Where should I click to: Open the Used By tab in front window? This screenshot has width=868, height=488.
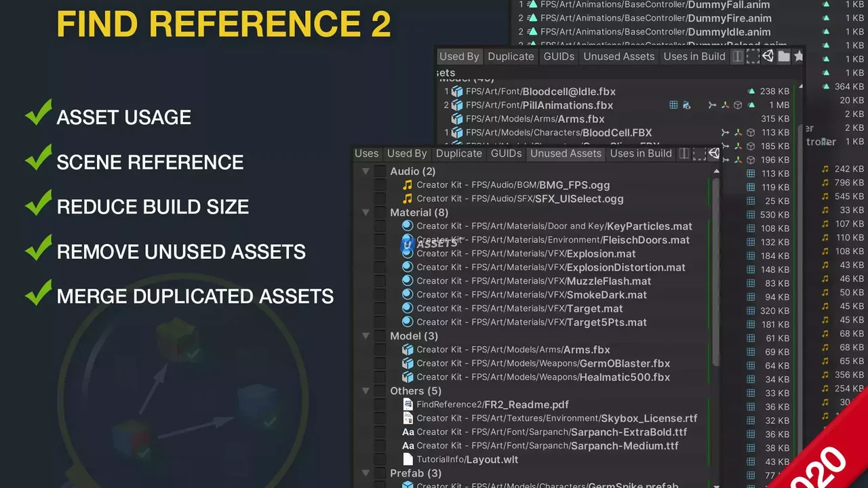coord(407,154)
